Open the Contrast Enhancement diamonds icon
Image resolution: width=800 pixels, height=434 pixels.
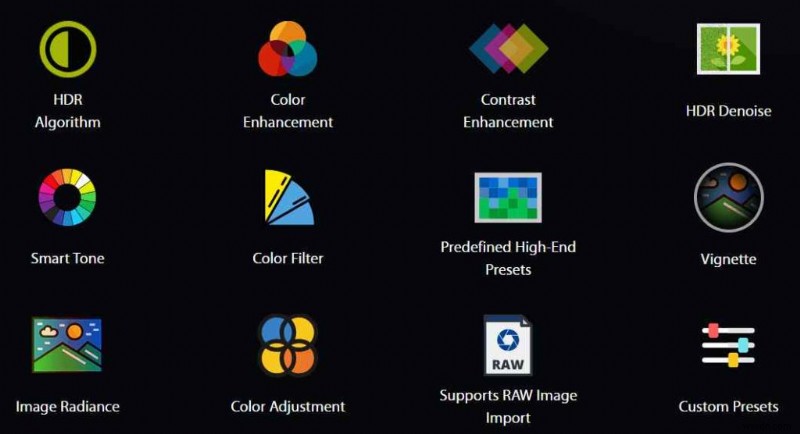(508, 48)
